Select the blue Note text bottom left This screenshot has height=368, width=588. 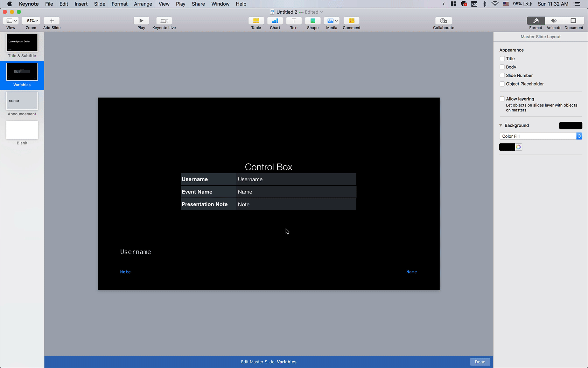125,272
